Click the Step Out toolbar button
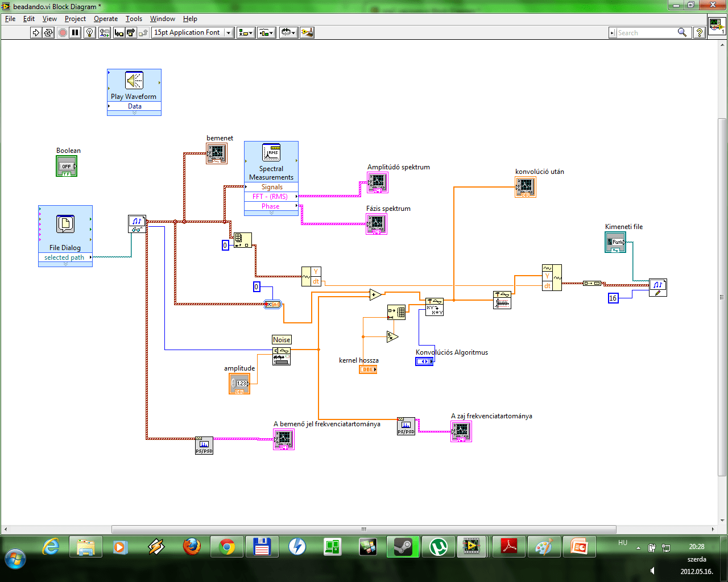 [143, 32]
